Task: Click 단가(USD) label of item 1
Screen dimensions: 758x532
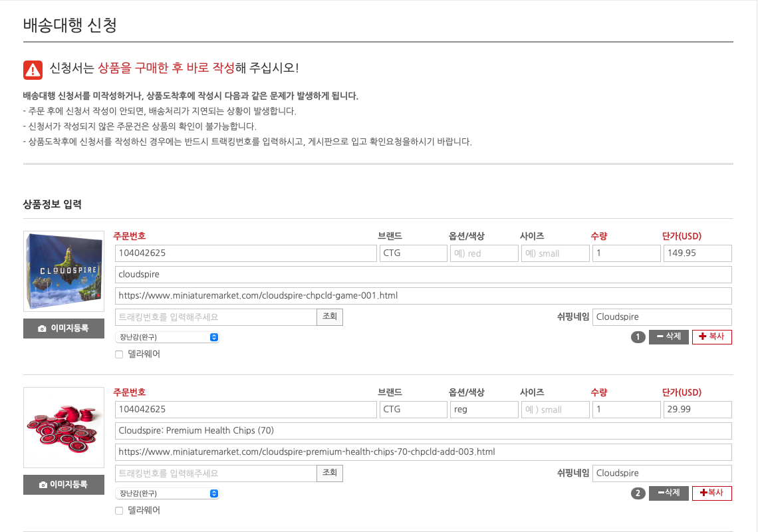Action: pos(682,237)
